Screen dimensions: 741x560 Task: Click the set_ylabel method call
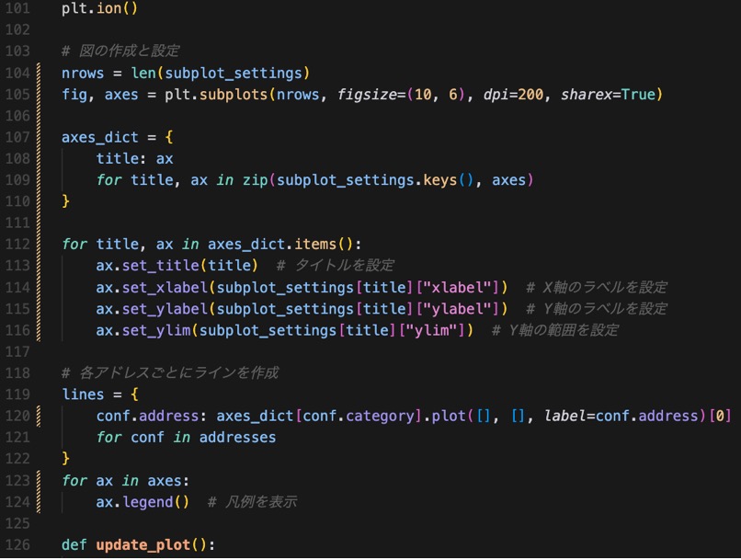pos(164,309)
